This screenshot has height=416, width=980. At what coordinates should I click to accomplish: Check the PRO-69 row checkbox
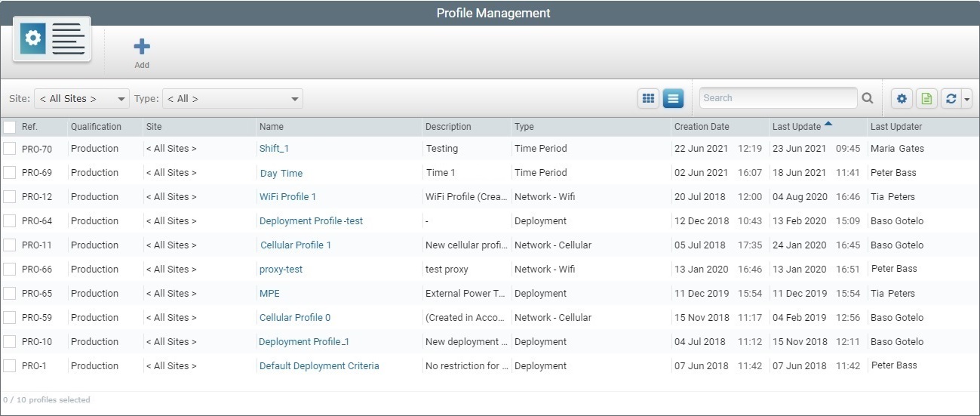tap(9, 173)
